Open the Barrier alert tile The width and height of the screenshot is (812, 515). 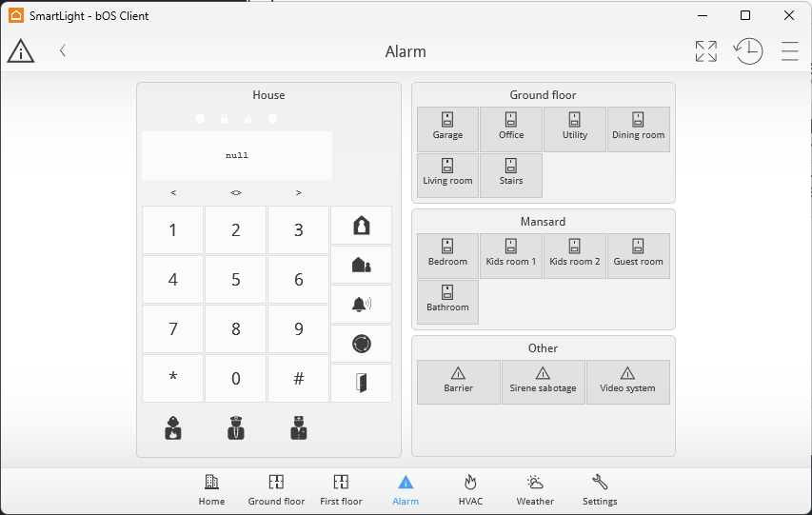(x=458, y=383)
